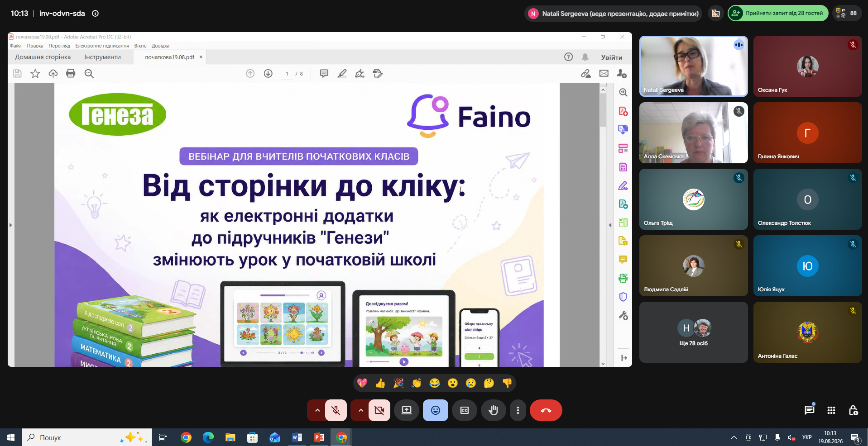This screenshot has width=868, height=446.
Task: Toggle the emoji reactions bar
Action: (x=436, y=410)
